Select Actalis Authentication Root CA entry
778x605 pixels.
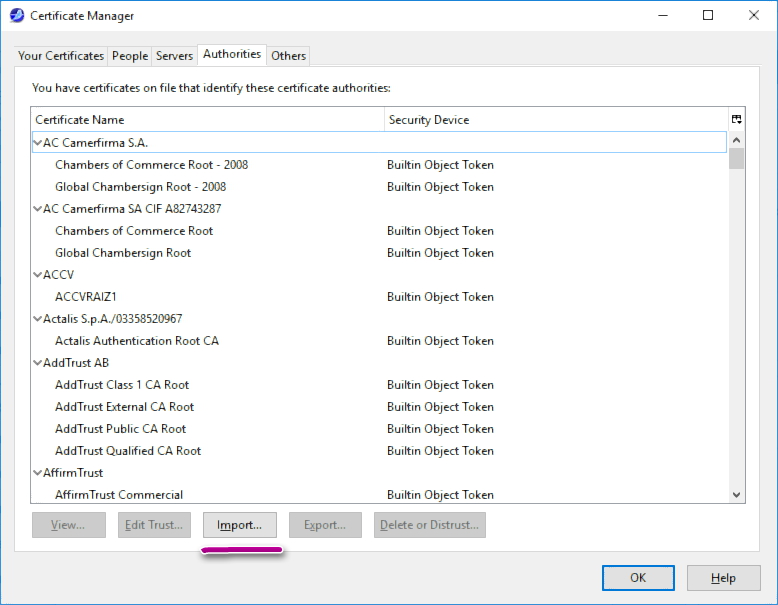[136, 341]
